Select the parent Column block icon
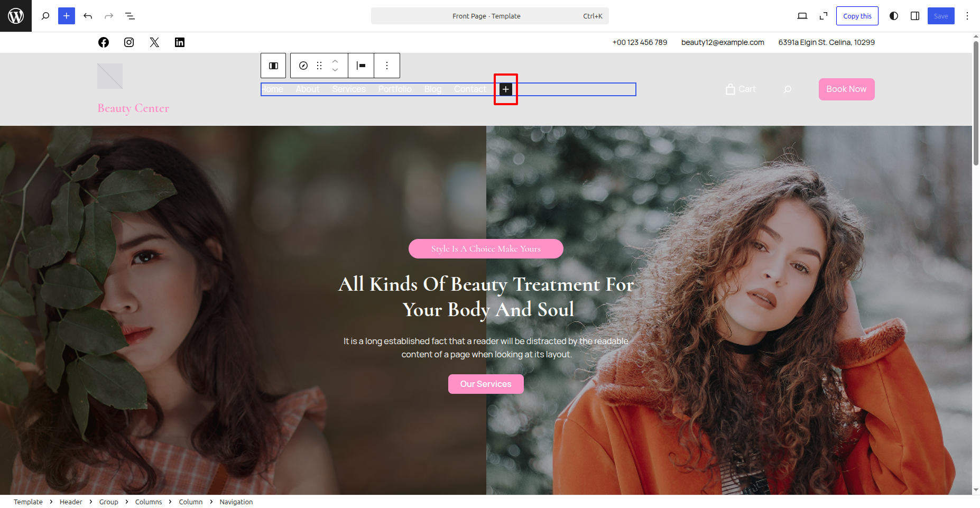This screenshot has width=980, height=508. click(273, 66)
